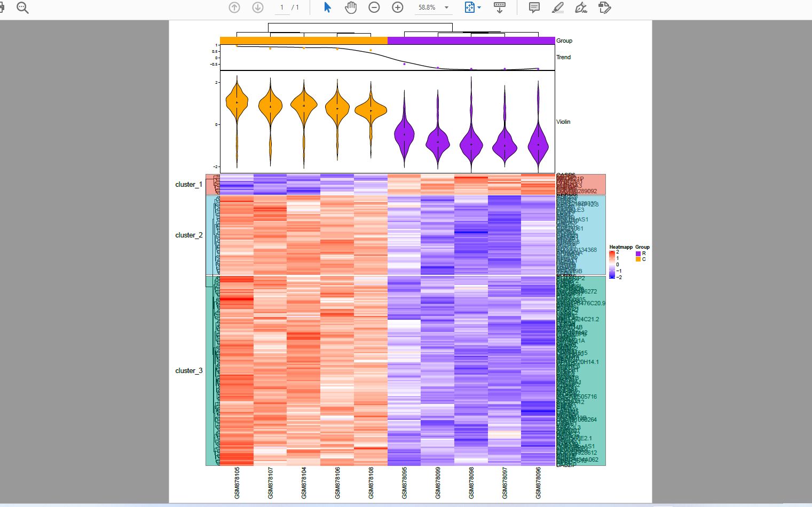Go to the next page
This screenshot has height=507, width=812.
click(x=258, y=7)
